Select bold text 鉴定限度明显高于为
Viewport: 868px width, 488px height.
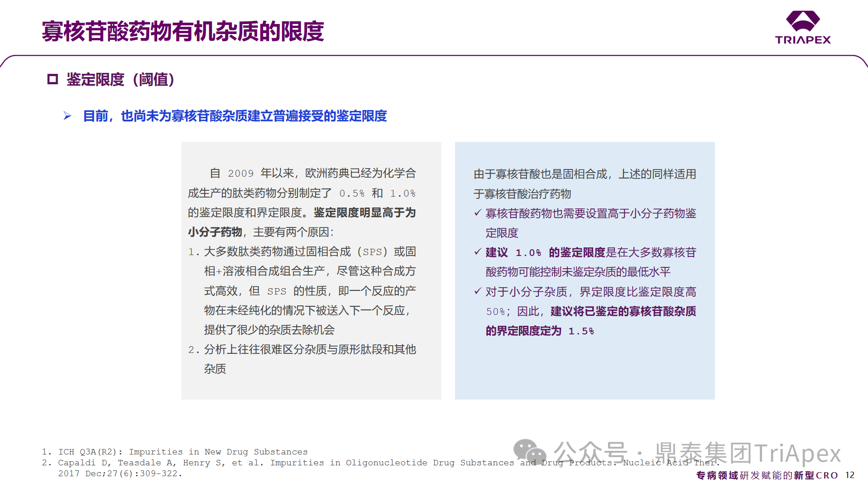[364, 213]
